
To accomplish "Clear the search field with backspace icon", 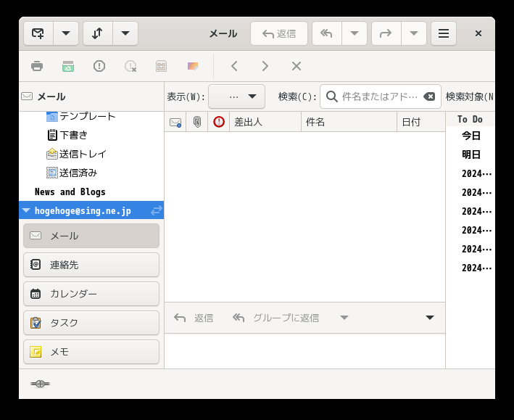I will (x=429, y=96).
